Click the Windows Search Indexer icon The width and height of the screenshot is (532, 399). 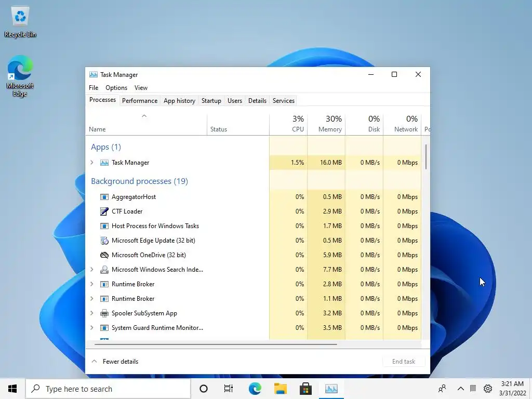(x=104, y=270)
